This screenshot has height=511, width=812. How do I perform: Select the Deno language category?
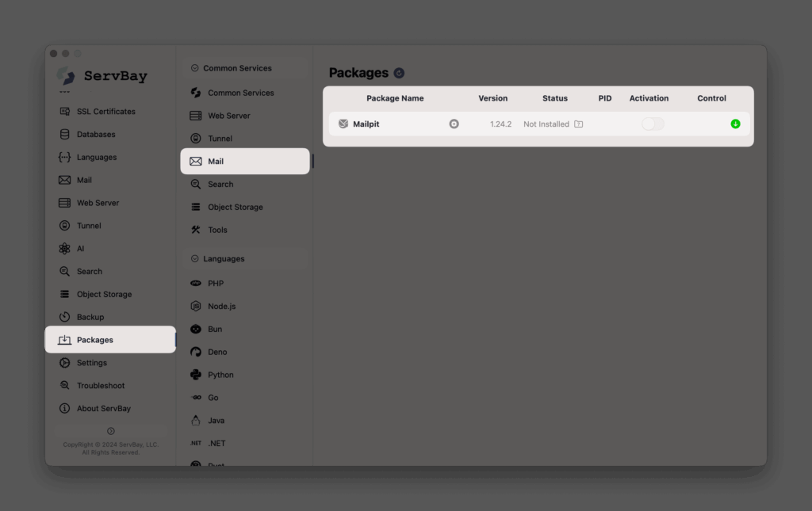point(216,352)
